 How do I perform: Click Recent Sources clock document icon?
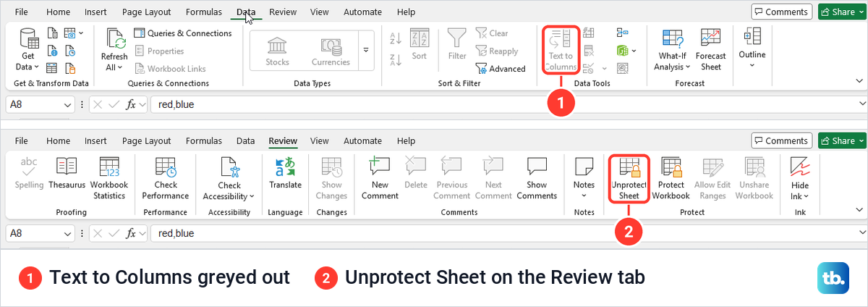point(70,51)
